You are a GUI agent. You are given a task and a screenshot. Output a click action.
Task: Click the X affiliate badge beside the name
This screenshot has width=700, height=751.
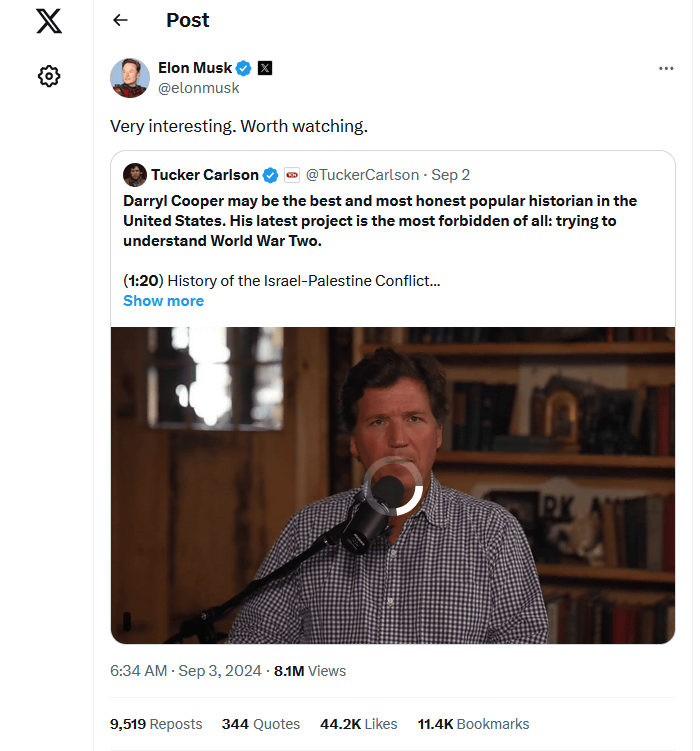pyautogui.click(x=264, y=68)
